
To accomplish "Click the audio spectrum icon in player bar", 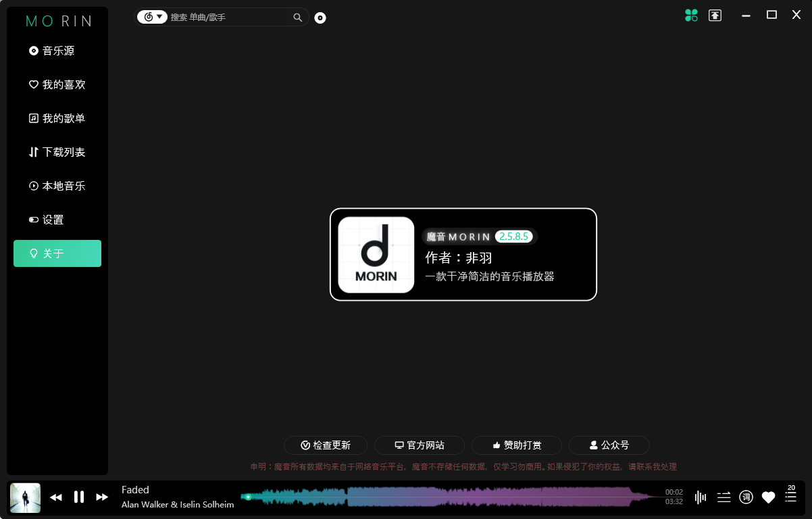I will coord(701,497).
